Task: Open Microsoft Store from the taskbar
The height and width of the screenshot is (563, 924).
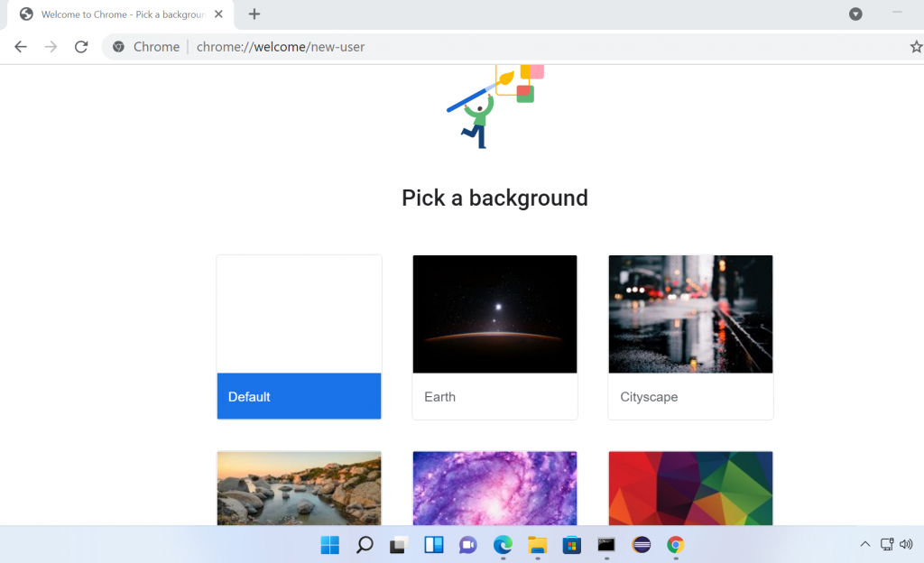Action: 570,545
